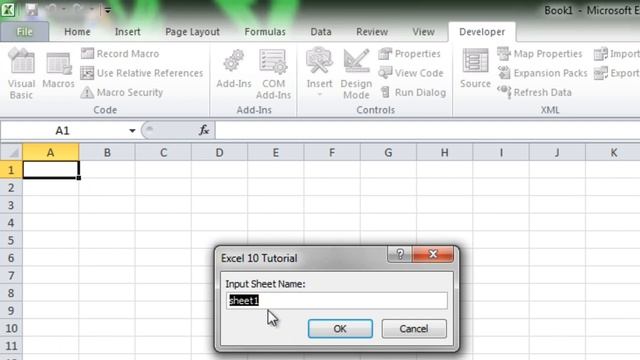640x360 pixels.
Task: Click Cancel in the dialog
Action: tap(414, 329)
